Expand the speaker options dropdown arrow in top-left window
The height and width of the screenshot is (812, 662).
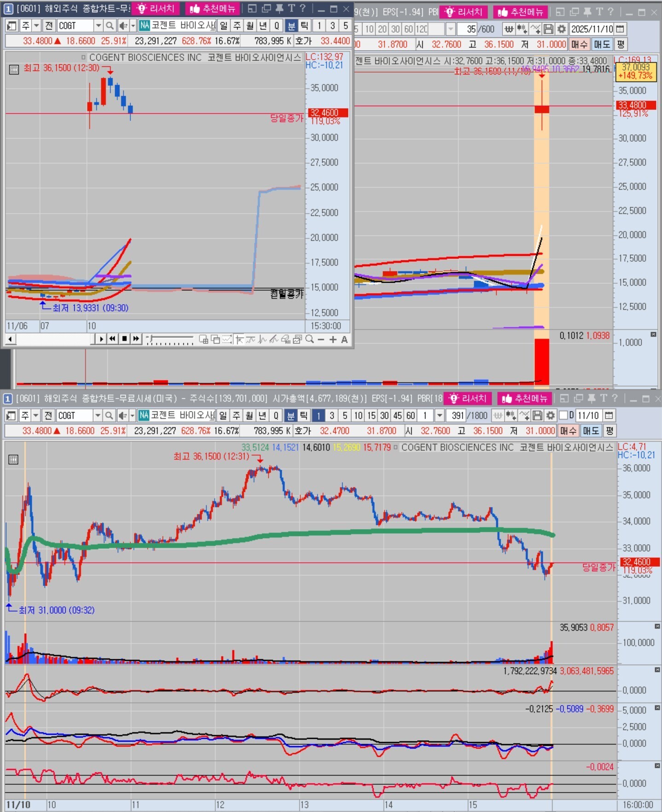click(133, 26)
